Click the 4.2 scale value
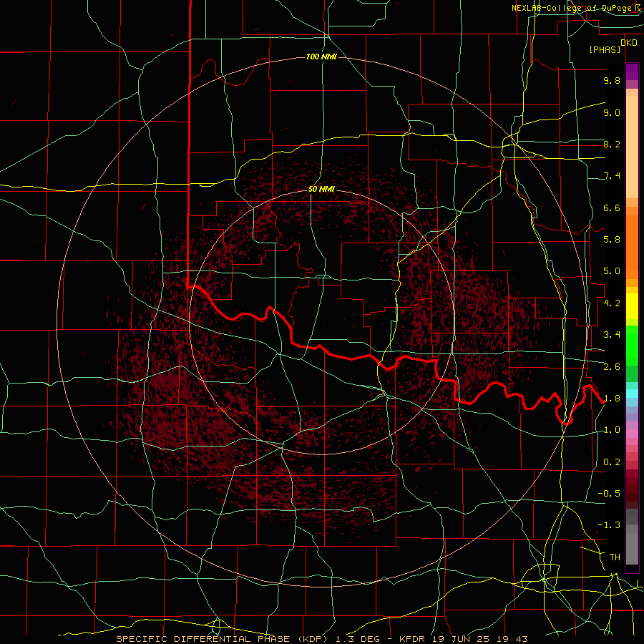The image size is (644, 644). tap(612, 303)
